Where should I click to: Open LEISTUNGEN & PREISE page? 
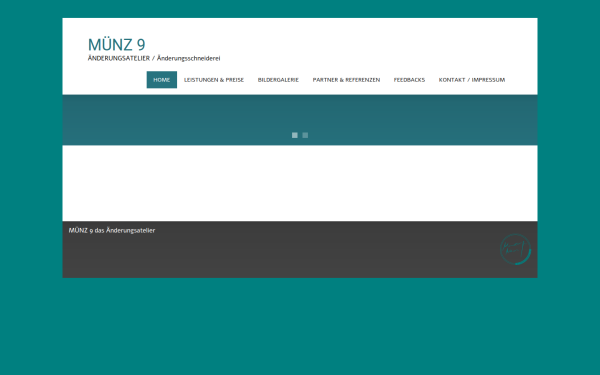pos(214,80)
